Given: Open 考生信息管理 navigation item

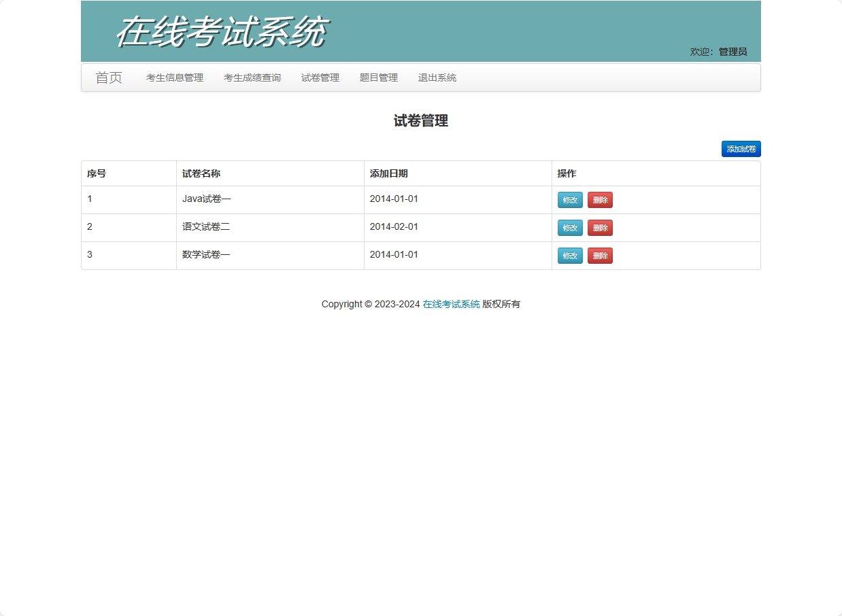Looking at the screenshot, I should click(173, 78).
